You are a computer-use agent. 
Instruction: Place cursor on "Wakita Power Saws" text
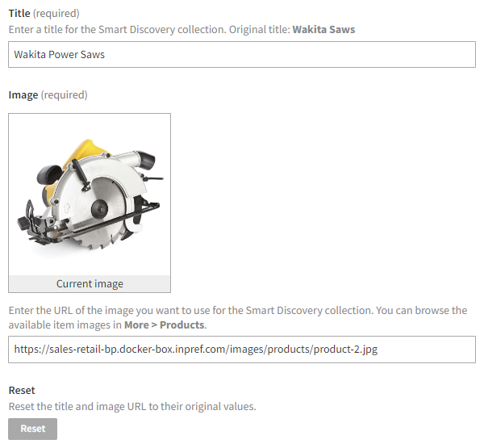60,55
